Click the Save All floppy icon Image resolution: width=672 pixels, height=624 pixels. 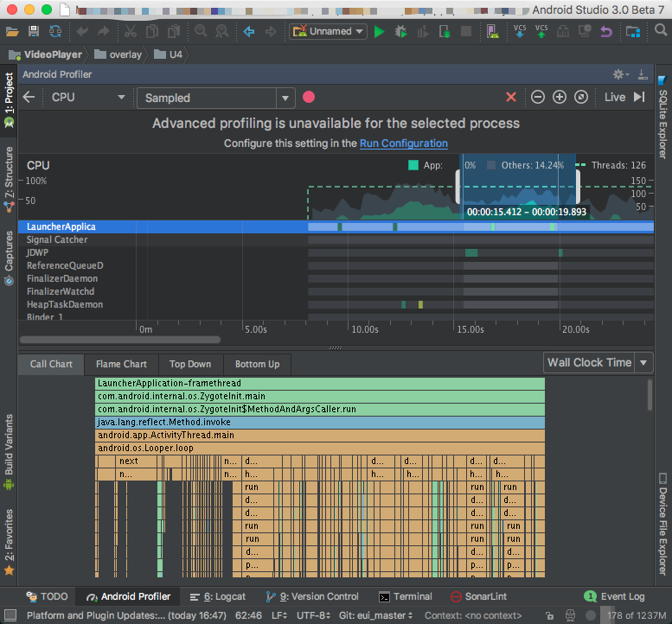click(34, 31)
